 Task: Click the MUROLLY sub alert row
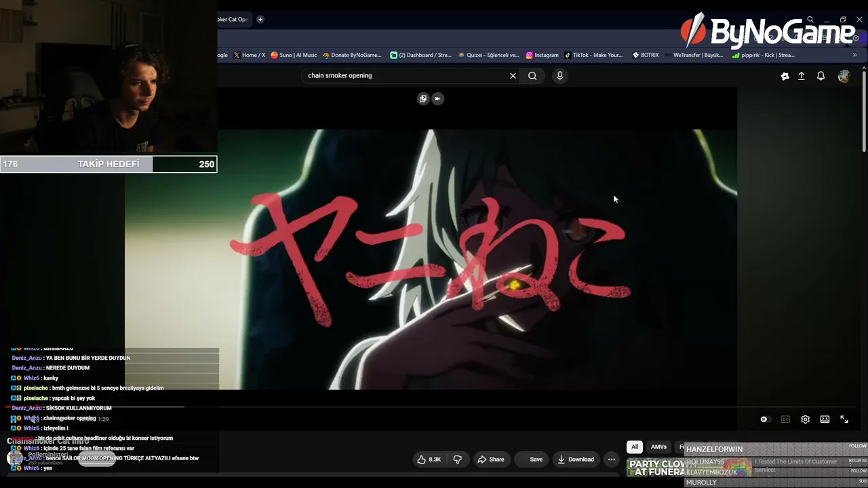(x=775, y=483)
